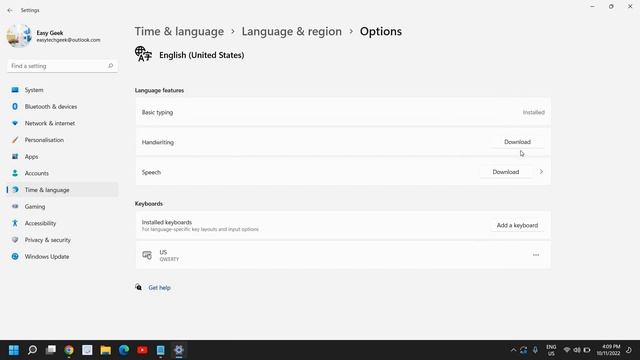
Task: Open taskbar Search
Action: (x=32, y=350)
